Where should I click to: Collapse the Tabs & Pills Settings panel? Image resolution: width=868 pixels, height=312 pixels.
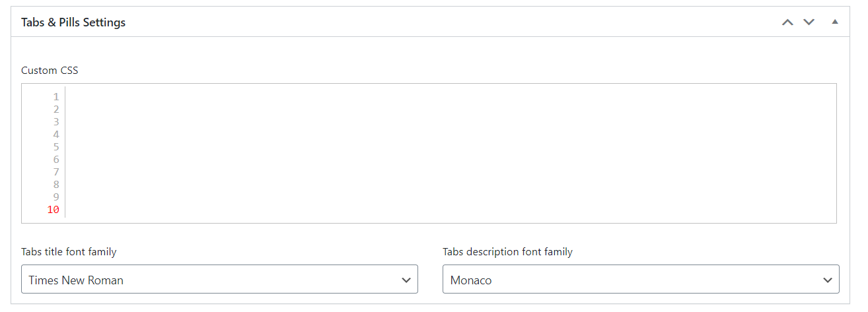pyautogui.click(x=835, y=22)
